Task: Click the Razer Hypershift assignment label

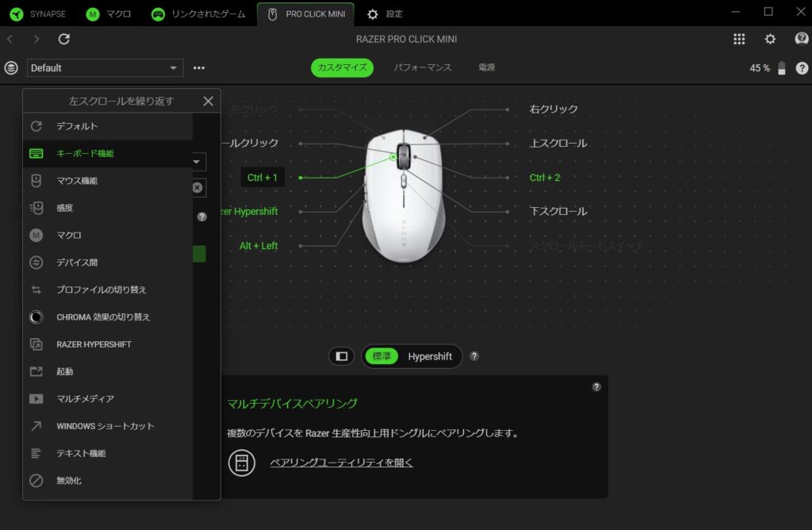Action: click(250, 211)
